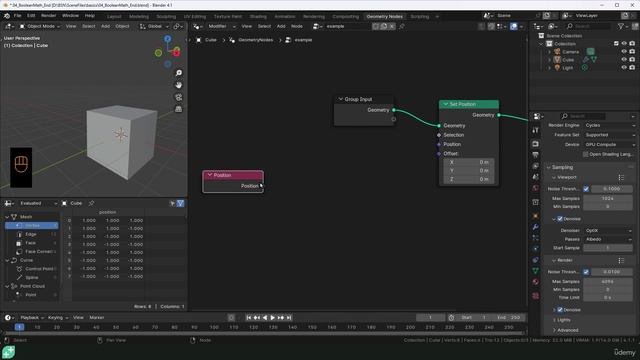Click the Blender logo icon in the menu bar

[x=7, y=16]
